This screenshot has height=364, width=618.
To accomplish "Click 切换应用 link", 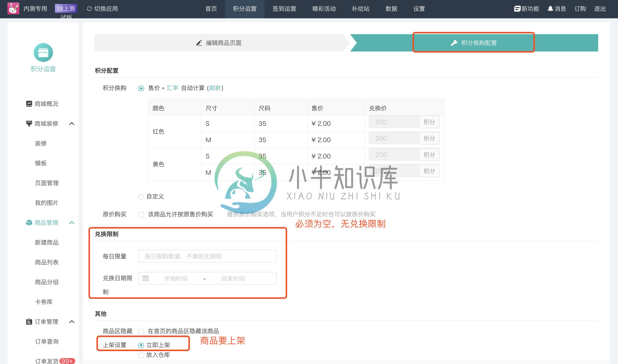I will (x=106, y=9).
